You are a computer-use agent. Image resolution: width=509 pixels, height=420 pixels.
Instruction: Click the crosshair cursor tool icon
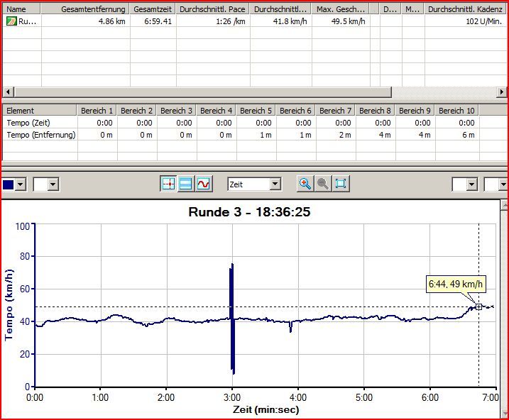[x=168, y=184]
